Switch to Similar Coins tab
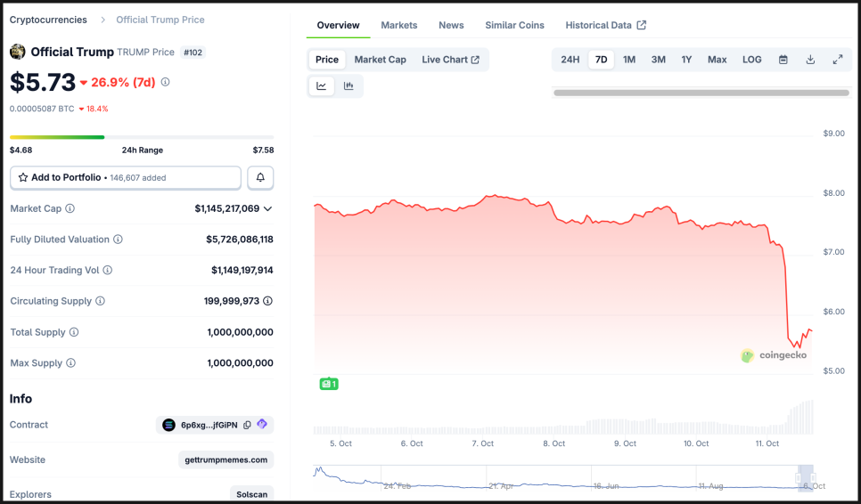 pos(514,25)
